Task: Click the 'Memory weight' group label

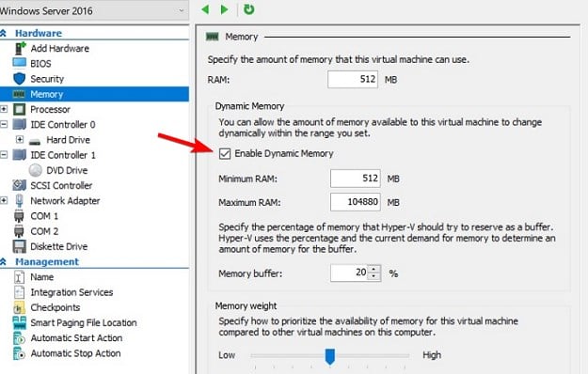Action: [246, 305]
